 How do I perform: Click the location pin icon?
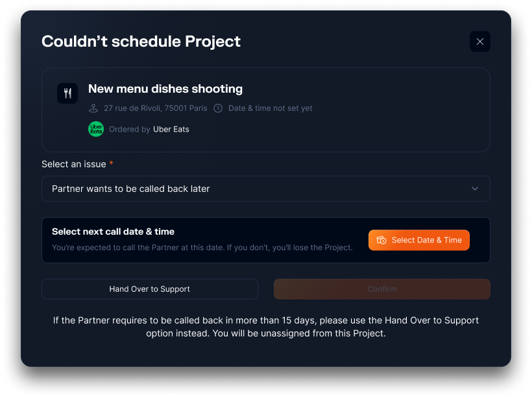(x=93, y=108)
